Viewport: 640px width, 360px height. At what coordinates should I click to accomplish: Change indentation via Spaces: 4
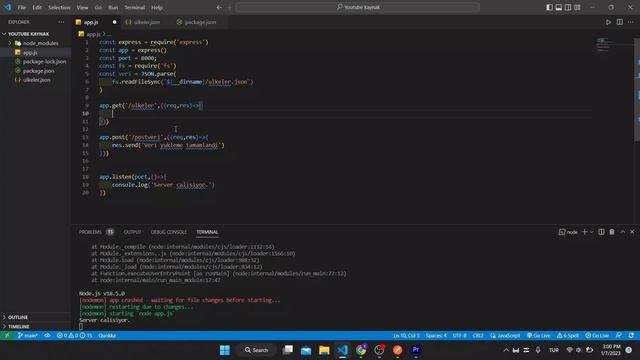(x=436, y=336)
